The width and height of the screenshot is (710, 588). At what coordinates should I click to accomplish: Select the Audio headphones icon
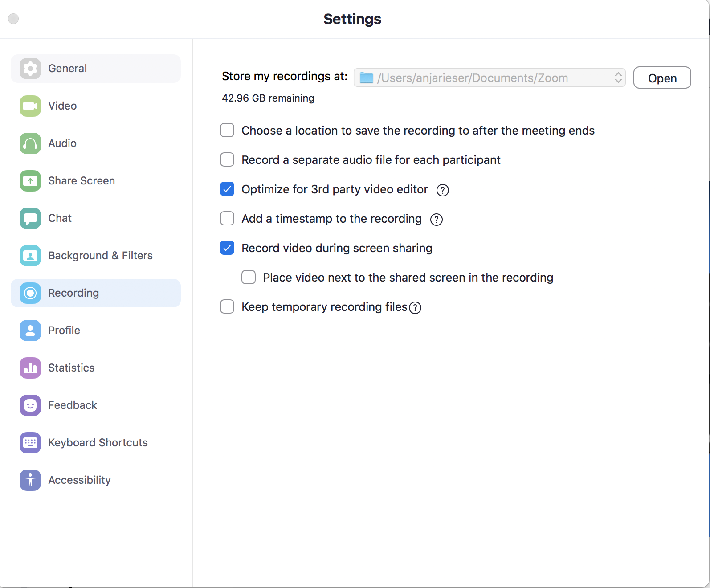[30, 143]
